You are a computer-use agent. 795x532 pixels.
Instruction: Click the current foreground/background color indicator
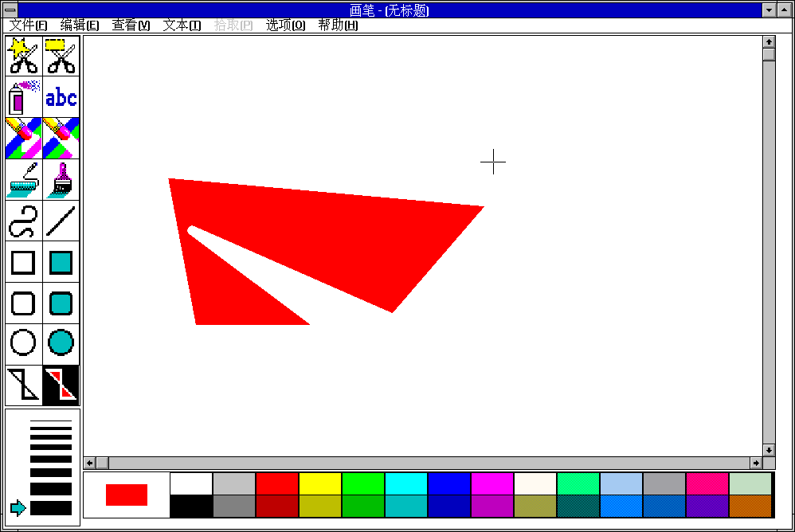click(126, 495)
